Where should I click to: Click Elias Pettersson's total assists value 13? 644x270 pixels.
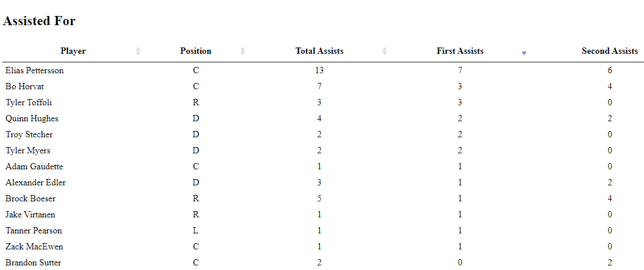(x=319, y=70)
